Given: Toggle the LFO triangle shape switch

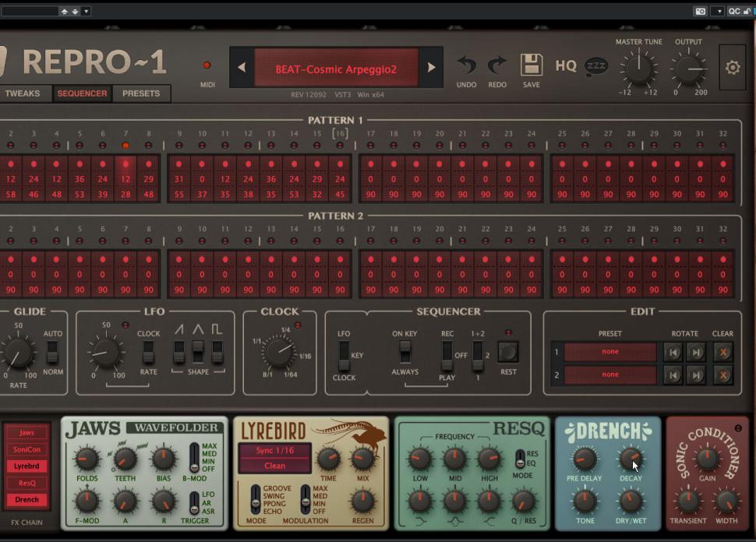Looking at the screenshot, I should 198,352.
